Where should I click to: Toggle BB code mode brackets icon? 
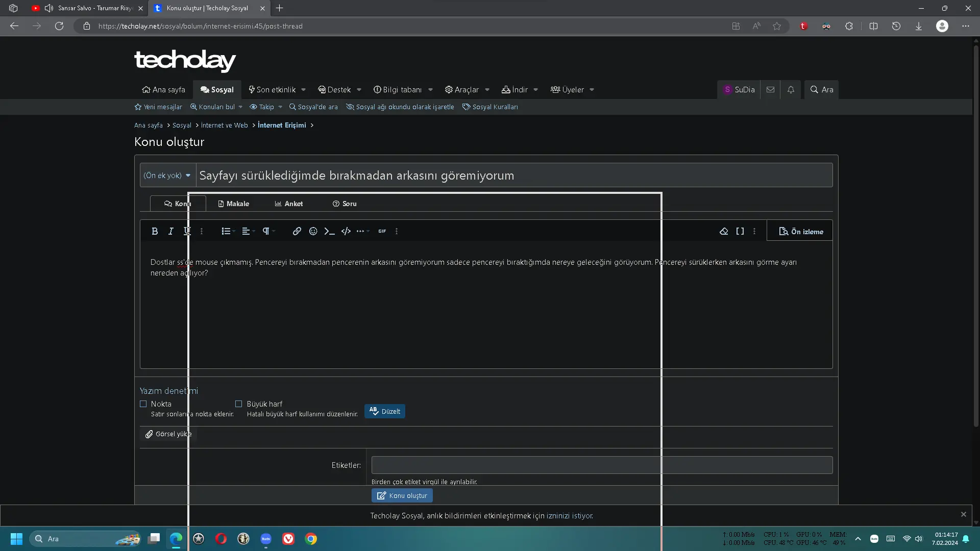pos(740,231)
